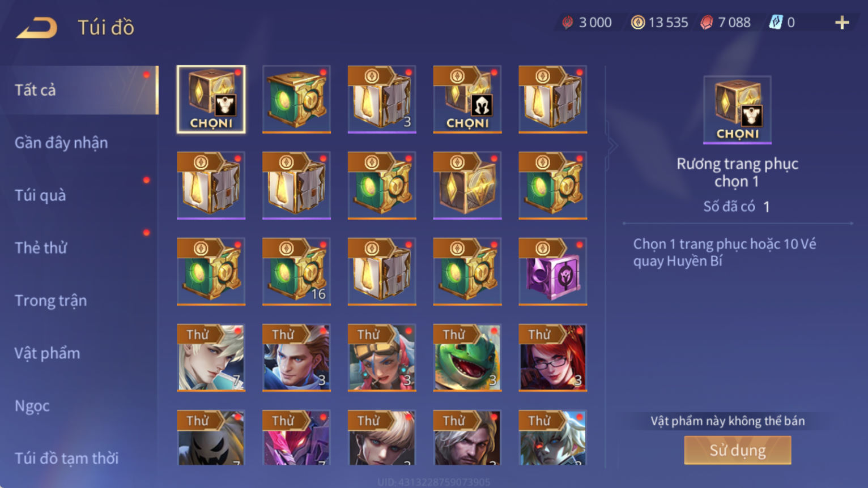Open the Thẻ thử category

(x=41, y=248)
